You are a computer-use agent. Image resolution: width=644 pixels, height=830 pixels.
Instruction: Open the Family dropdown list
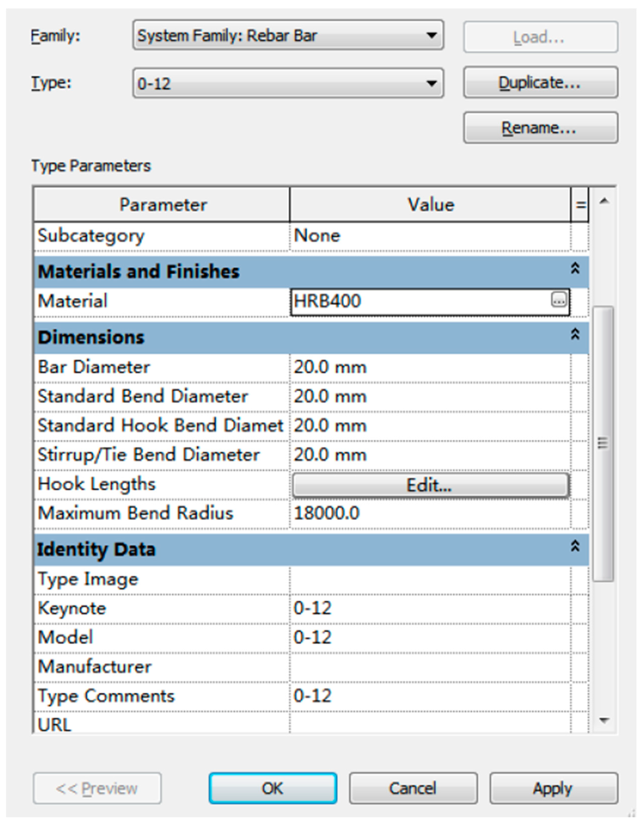pos(431,36)
